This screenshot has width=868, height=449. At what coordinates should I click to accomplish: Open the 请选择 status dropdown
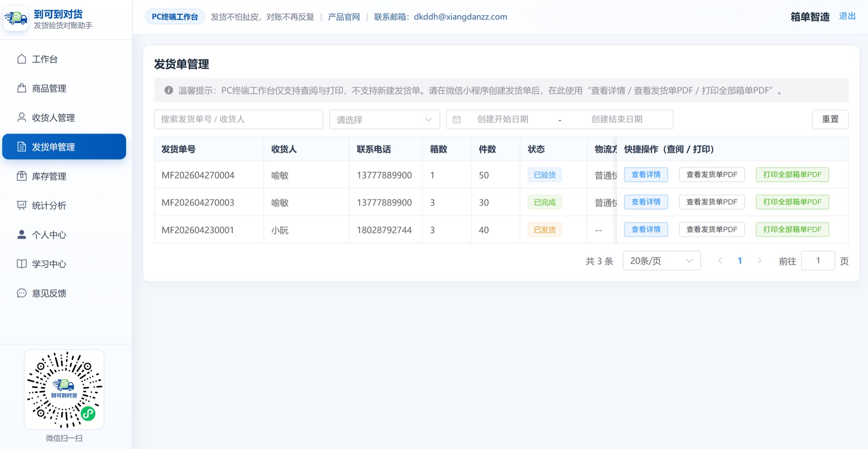tap(384, 119)
